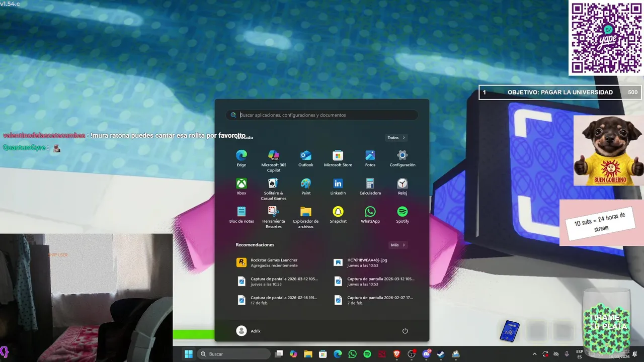The height and width of the screenshot is (362, 644).
Task: Switch to Steam on the taskbar
Action: [441, 354]
